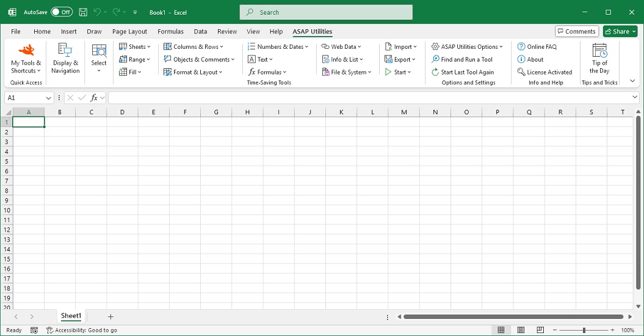Switch to Page Break Preview

tap(540, 331)
